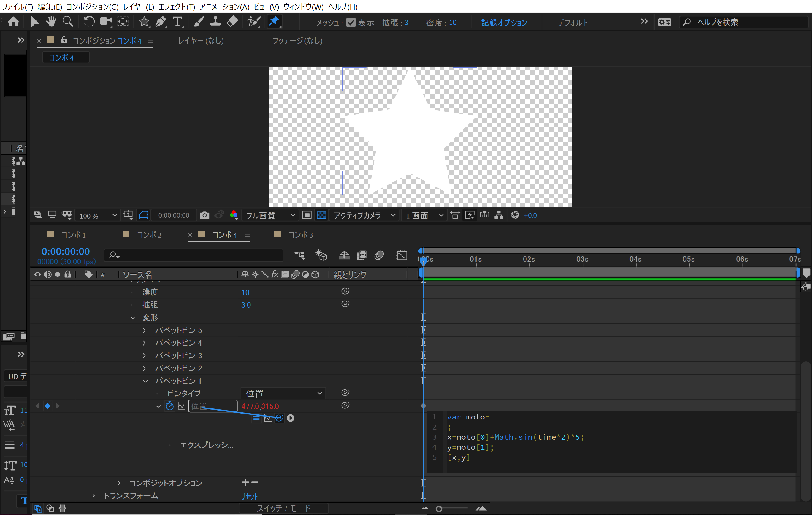Open the composition flowchart icon in viewer
The height and width of the screenshot is (515, 812).
(499, 215)
